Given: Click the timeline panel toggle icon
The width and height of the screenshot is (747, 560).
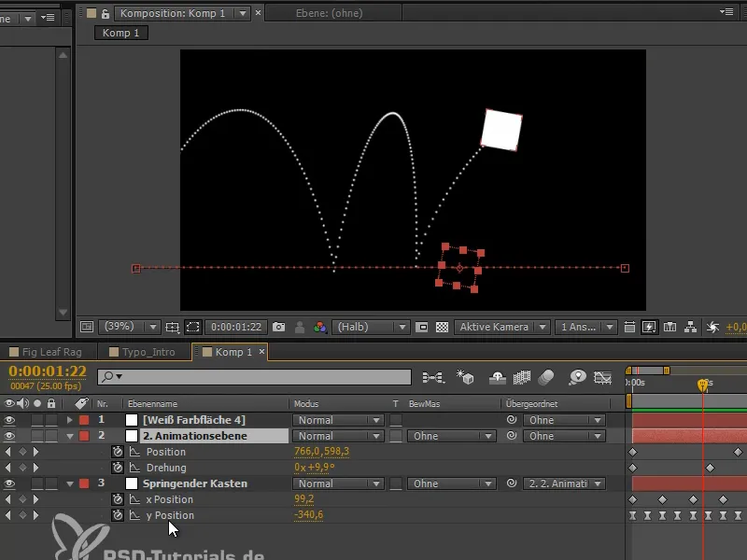Looking at the screenshot, I should point(669,328).
